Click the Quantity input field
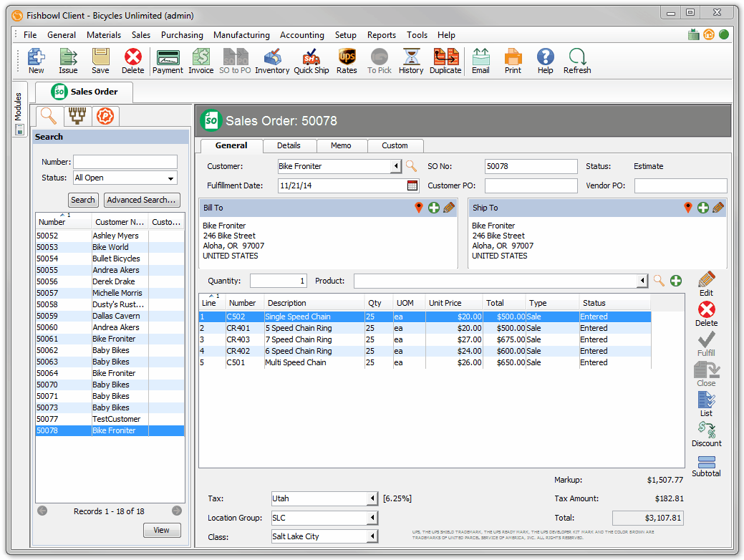 (x=279, y=281)
